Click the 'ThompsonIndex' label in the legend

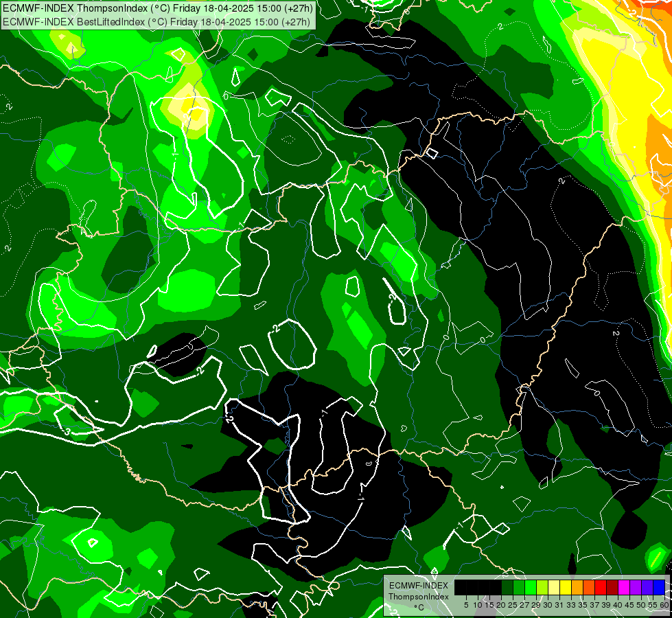tap(419, 597)
